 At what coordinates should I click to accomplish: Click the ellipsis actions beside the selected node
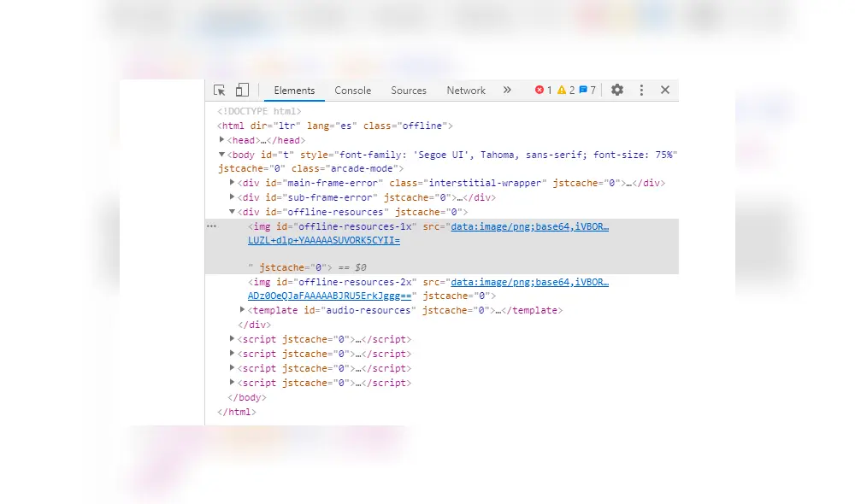211,226
